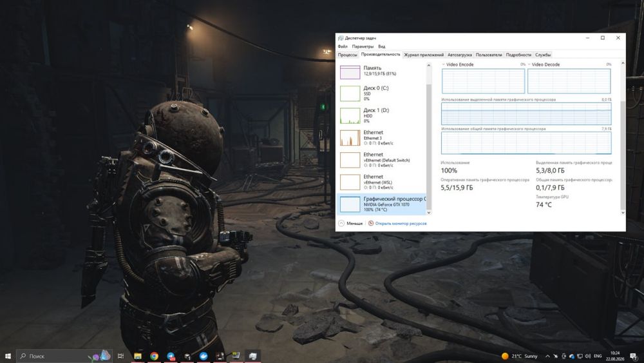Click the resource monitor icon next to the link

(371, 223)
